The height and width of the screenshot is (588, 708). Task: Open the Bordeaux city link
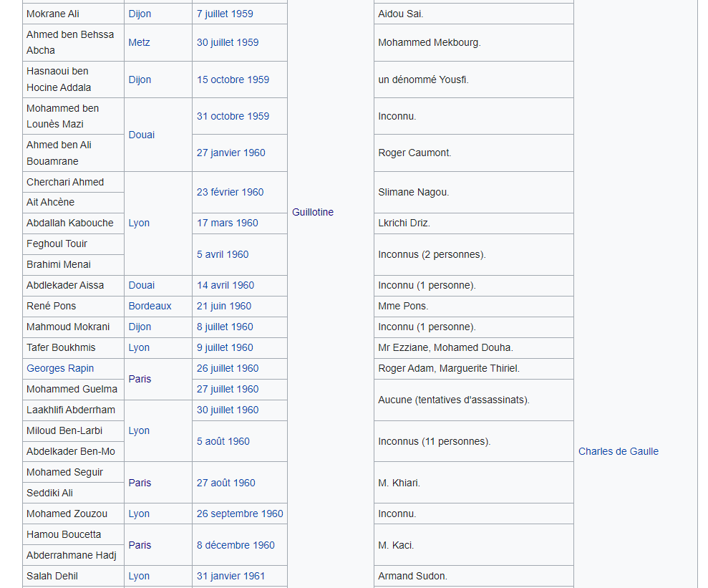coord(150,306)
